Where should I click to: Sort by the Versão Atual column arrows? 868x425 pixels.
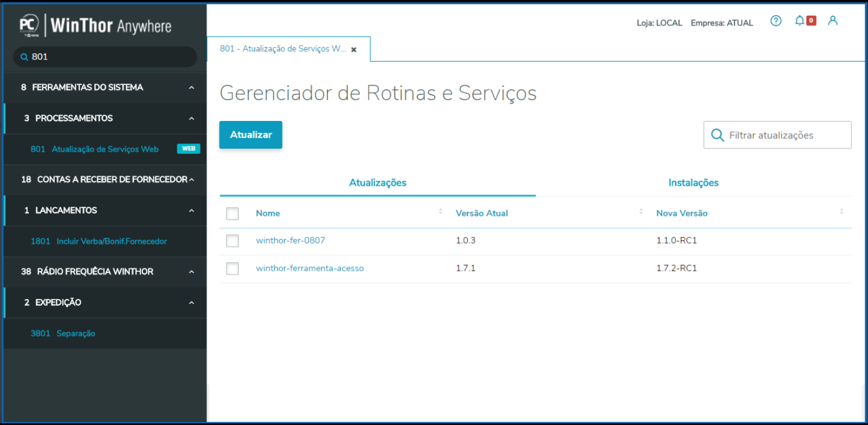[x=641, y=212]
